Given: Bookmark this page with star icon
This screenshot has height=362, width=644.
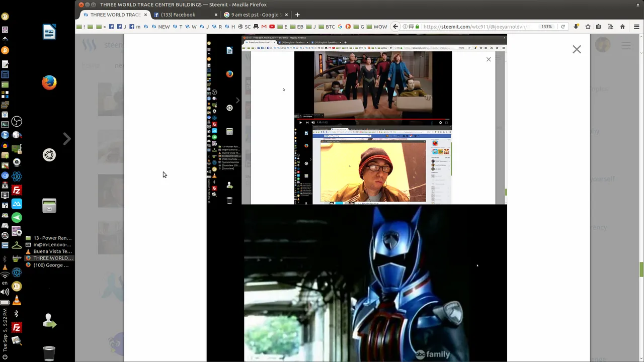Looking at the screenshot, I should pos(588,27).
